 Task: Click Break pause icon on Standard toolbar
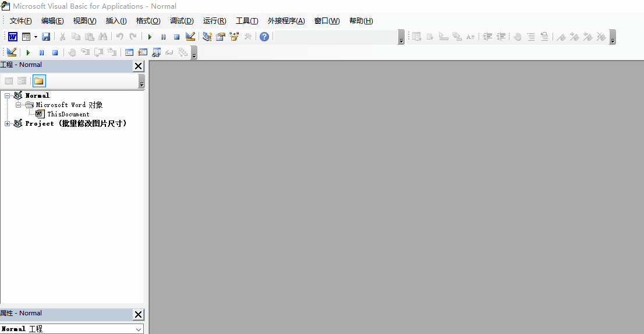point(163,37)
